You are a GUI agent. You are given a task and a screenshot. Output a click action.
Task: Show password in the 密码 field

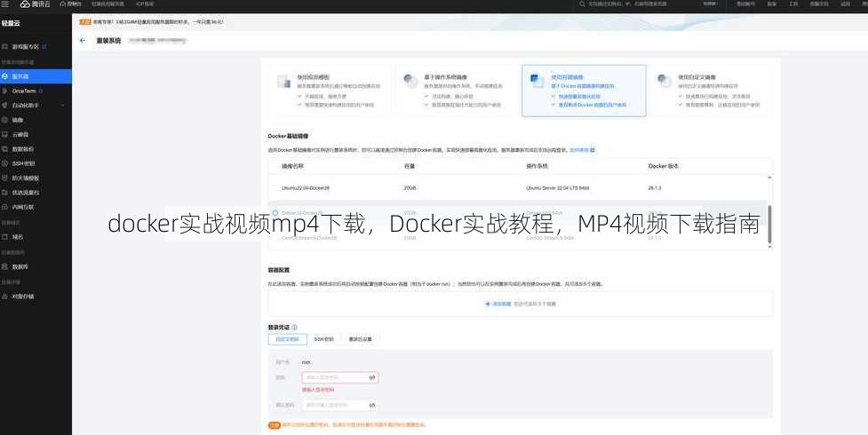(x=372, y=377)
